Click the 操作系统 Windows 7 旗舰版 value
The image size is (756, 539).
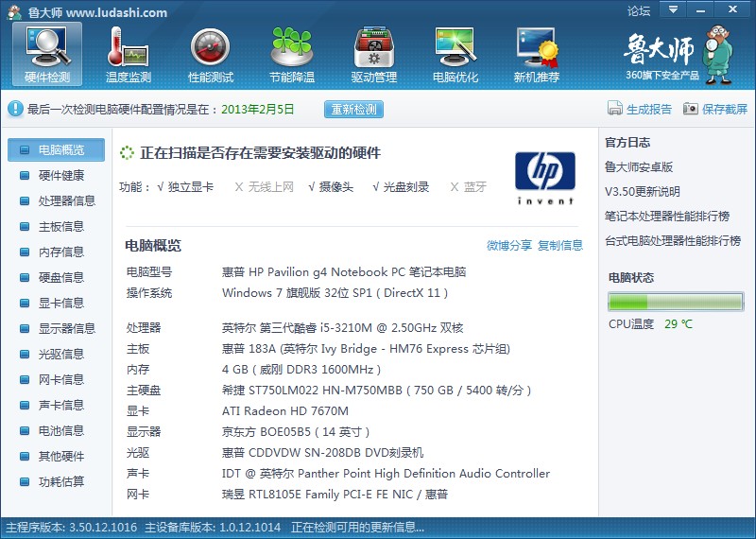pos(335,293)
